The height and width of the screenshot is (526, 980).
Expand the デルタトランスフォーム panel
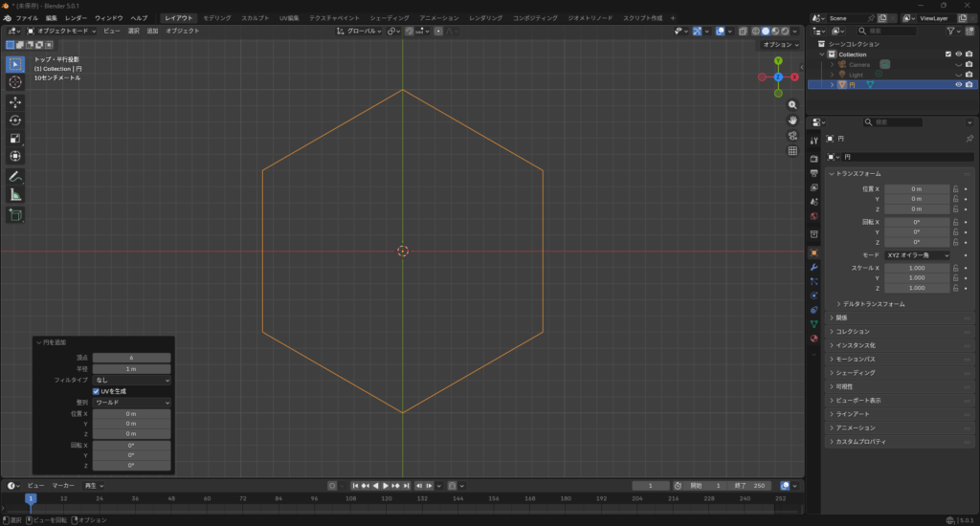pos(871,303)
